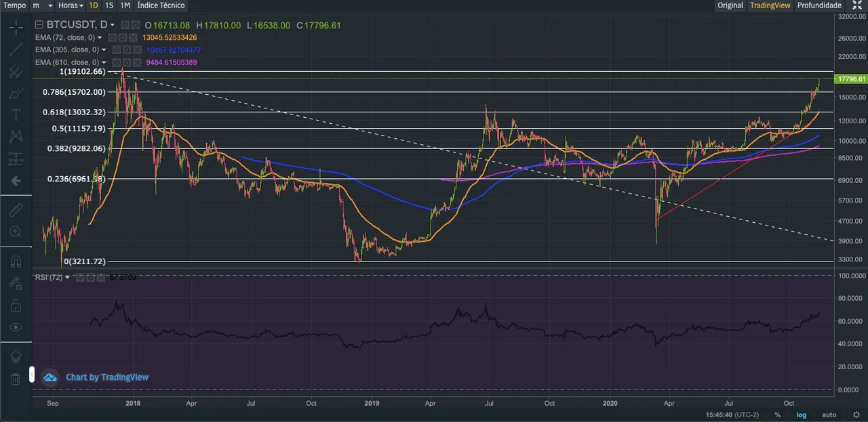Click the 15:45:40 (UTC-2) timezone
The image size is (868, 422).
pyautogui.click(x=732, y=415)
